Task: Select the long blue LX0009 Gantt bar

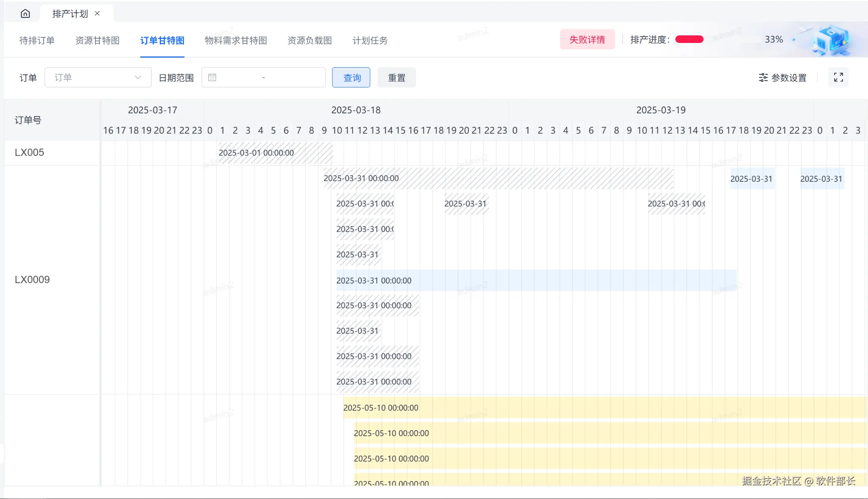Action: [536, 280]
